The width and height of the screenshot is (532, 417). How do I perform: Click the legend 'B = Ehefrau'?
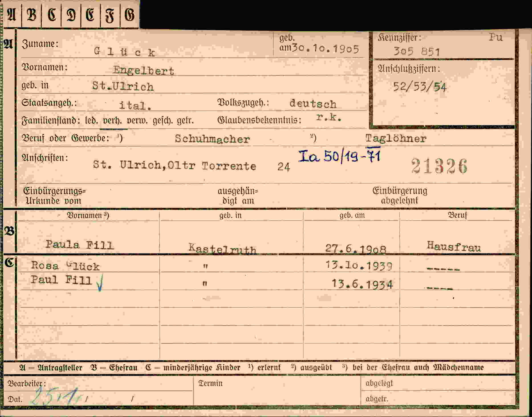click(114, 368)
